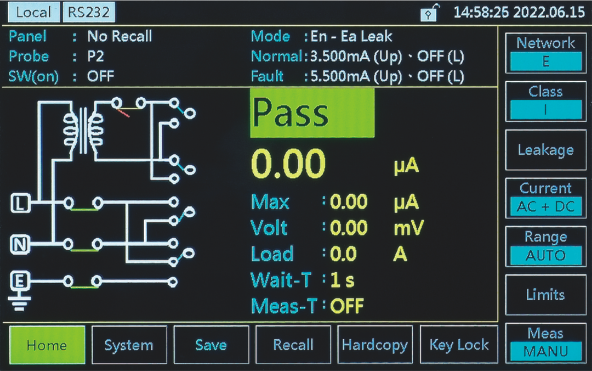Click the green Pass result indicator
This screenshot has width=592, height=371.
[x=312, y=113]
